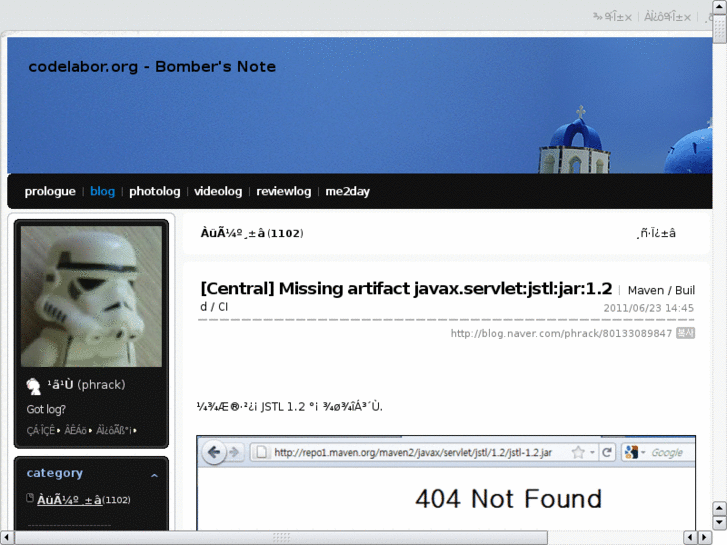The height and width of the screenshot is (545, 727).
Task: Click the 404 Not Found screenshot image
Action: point(446,482)
